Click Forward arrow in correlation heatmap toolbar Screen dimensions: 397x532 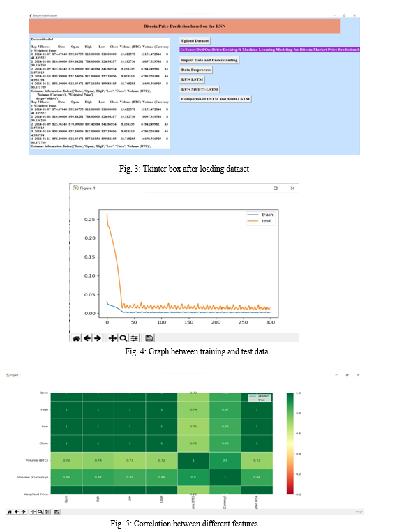(x=24, y=512)
